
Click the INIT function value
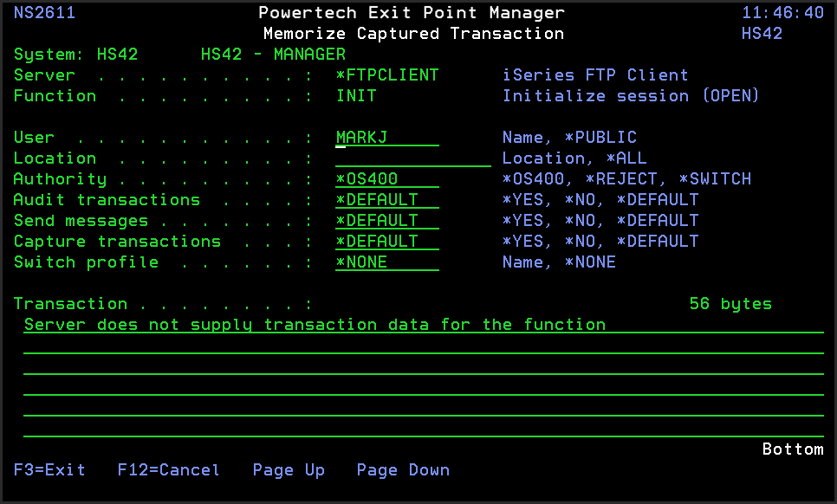tap(356, 96)
